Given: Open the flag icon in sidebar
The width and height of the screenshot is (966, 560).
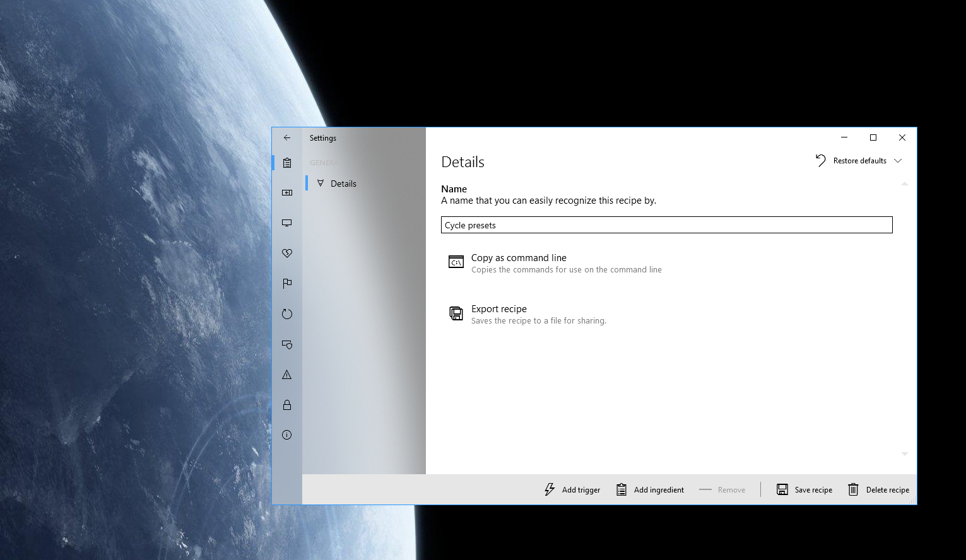Looking at the screenshot, I should point(287,283).
